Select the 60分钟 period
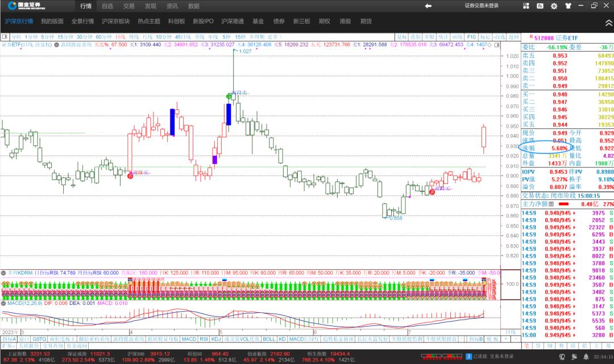This screenshot has height=364, width=614. coord(103,36)
